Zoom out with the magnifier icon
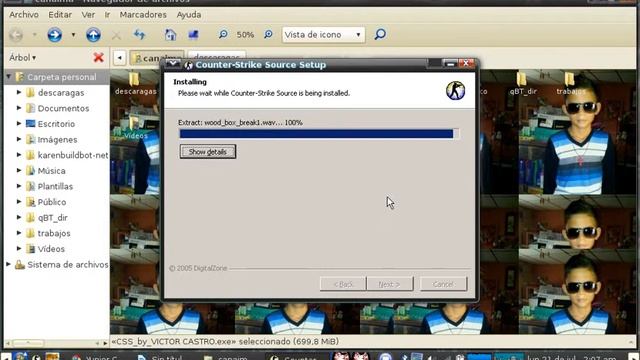Image resolution: width=640 pixels, height=360 pixels. (x=223, y=34)
